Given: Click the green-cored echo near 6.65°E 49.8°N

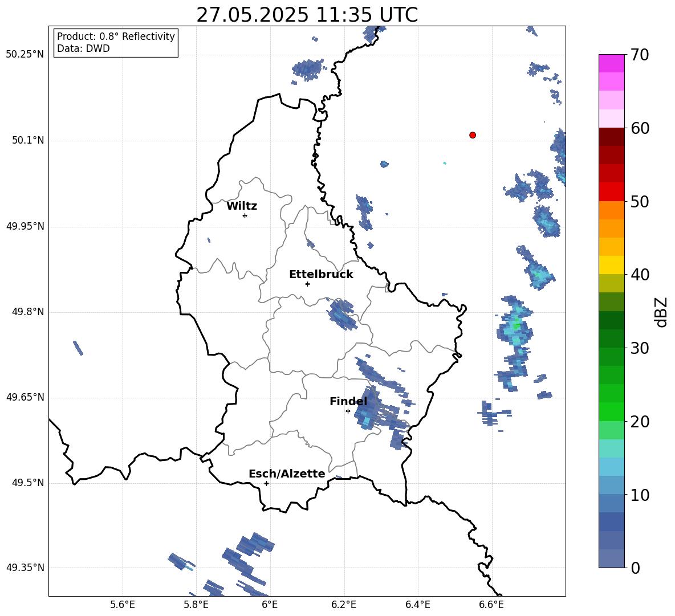Looking at the screenshot, I should pos(515,327).
